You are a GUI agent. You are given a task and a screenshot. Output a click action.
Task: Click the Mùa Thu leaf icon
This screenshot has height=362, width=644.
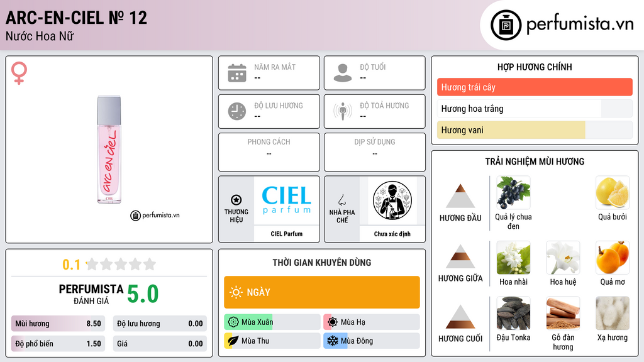click(233, 341)
